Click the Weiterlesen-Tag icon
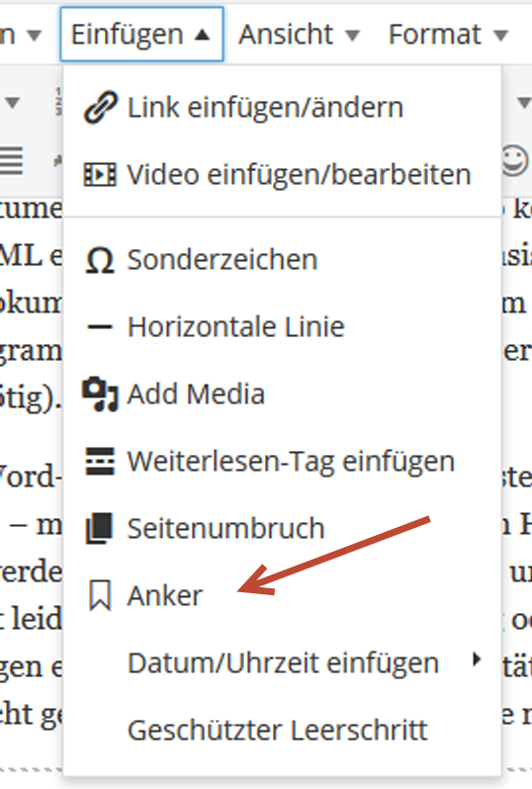The height and width of the screenshot is (789, 532). pyautogui.click(x=100, y=461)
